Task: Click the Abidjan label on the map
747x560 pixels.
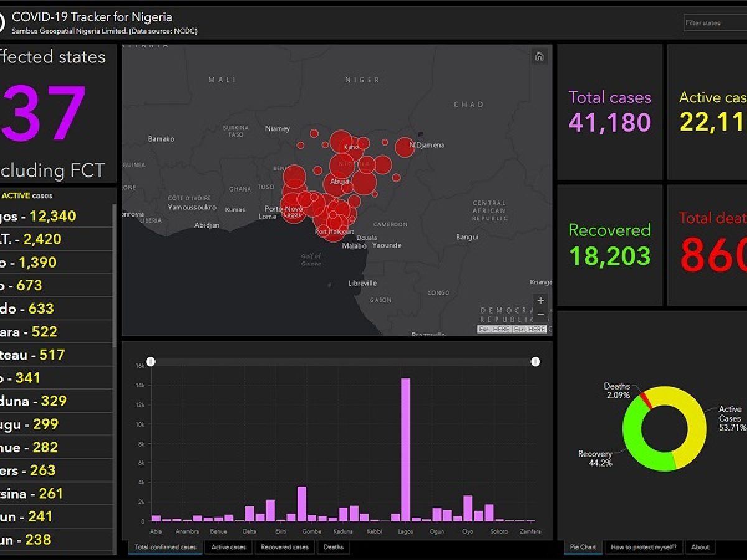Action: coord(207,225)
